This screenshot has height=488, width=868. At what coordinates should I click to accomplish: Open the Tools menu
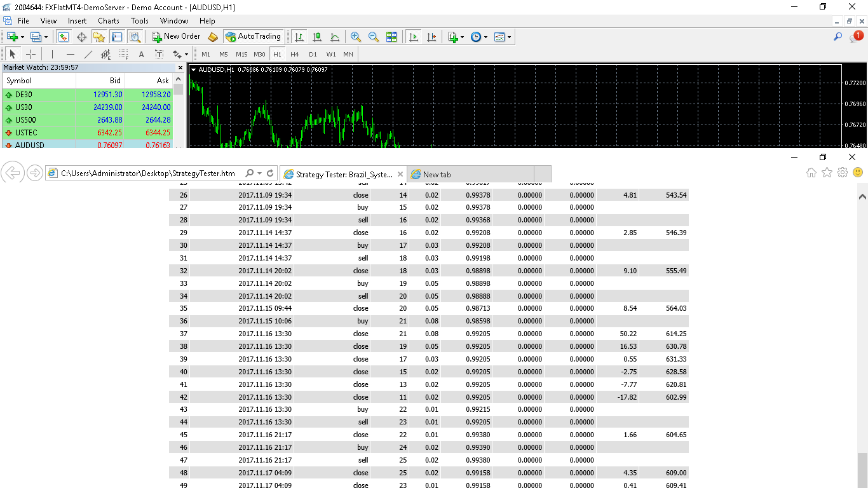(140, 21)
